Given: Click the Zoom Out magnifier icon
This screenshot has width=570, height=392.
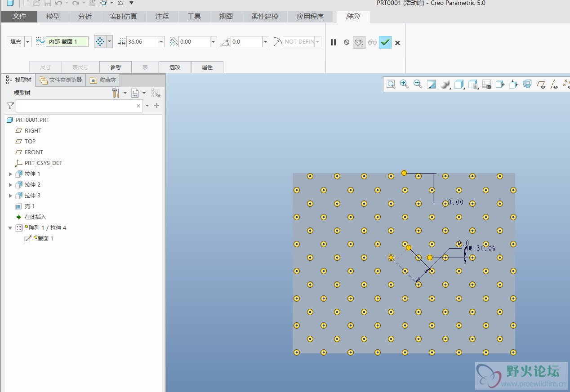Looking at the screenshot, I should (418, 84).
